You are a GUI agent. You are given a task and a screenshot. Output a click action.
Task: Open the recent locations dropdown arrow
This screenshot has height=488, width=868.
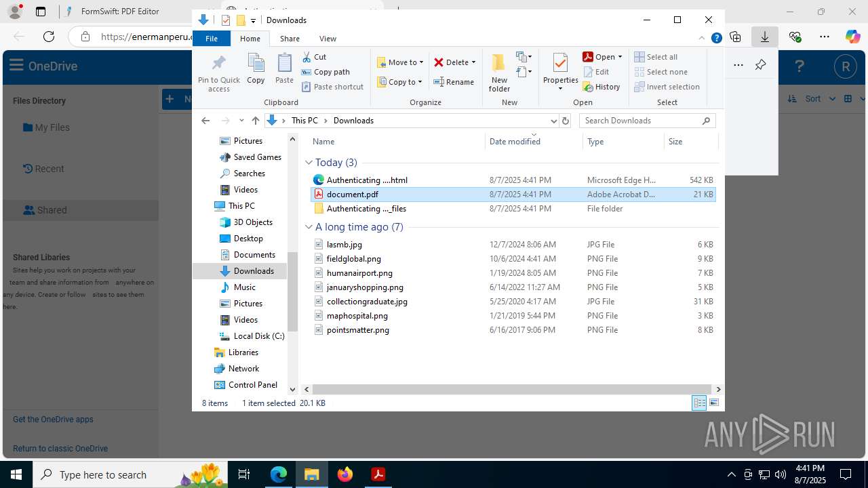(x=241, y=121)
